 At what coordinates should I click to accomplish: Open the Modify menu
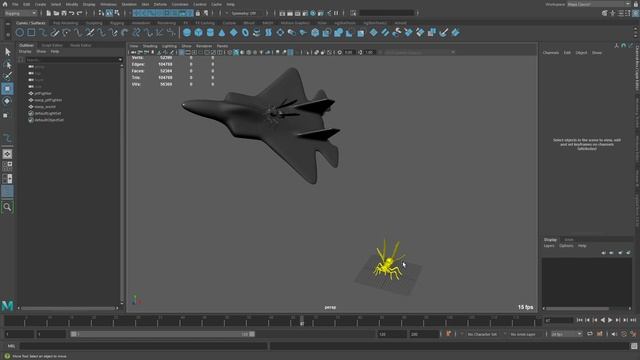[x=72, y=4]
